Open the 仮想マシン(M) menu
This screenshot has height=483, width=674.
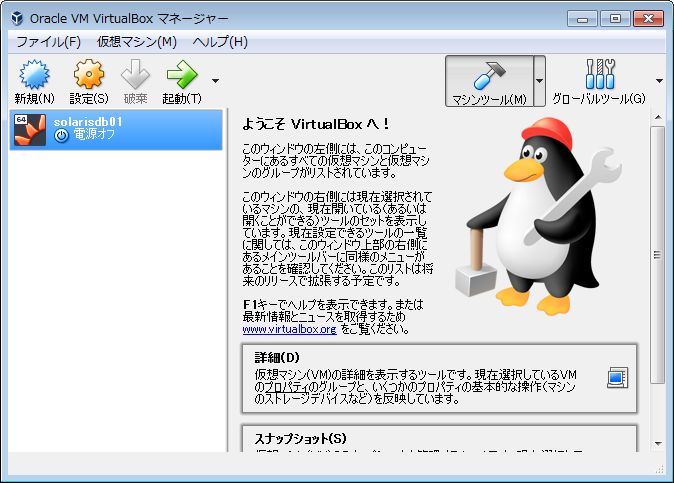tap(137, 42)
